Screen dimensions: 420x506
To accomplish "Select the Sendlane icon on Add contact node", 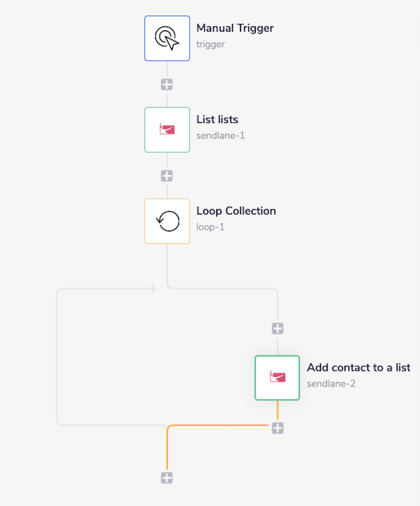I will tap(277, 377).
